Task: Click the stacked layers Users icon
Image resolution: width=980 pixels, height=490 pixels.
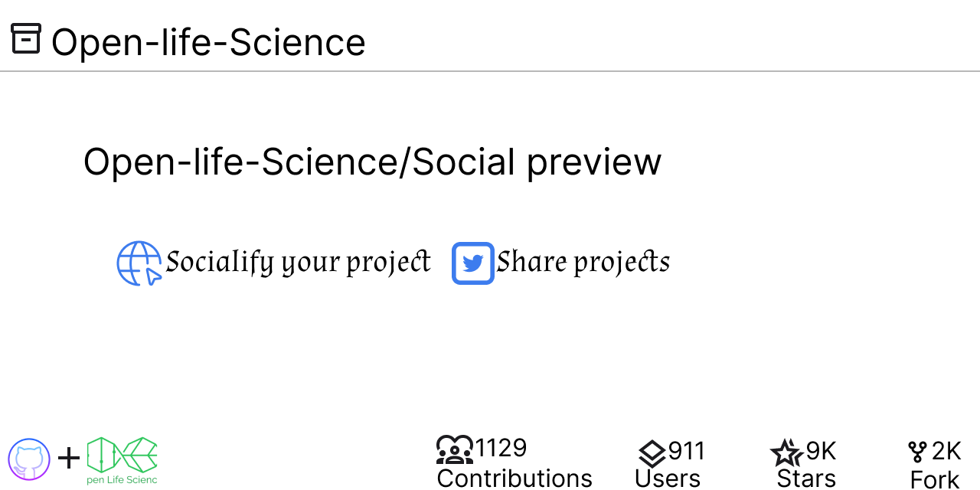Action: (x=652, y=453)
